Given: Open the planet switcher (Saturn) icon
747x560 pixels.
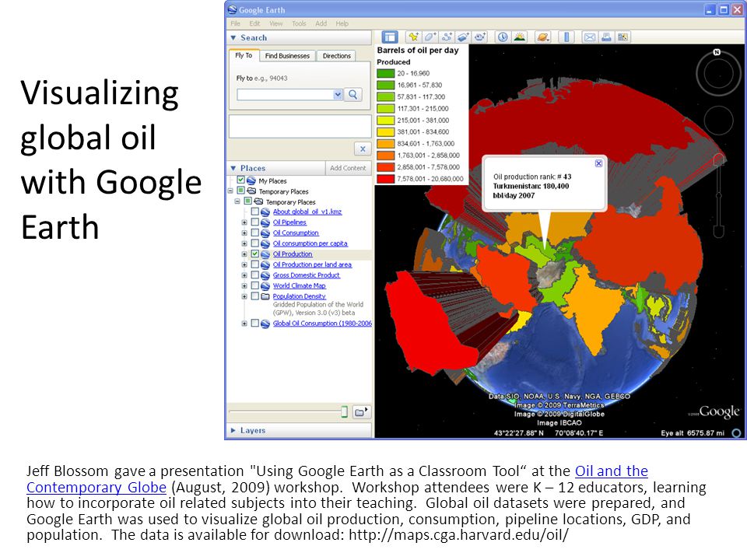Looking at the screenshot, I should [x=542, y=37].
